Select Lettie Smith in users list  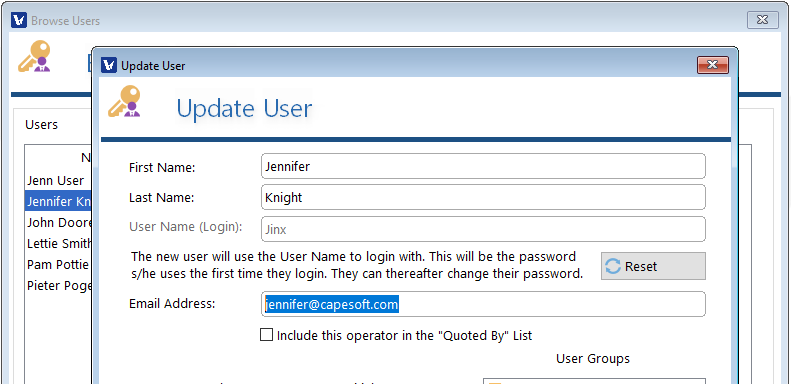pyautogui.click(x=59, y=244)
